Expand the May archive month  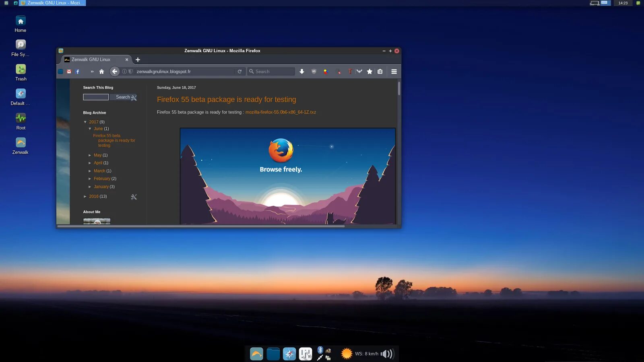pos(90,155)
